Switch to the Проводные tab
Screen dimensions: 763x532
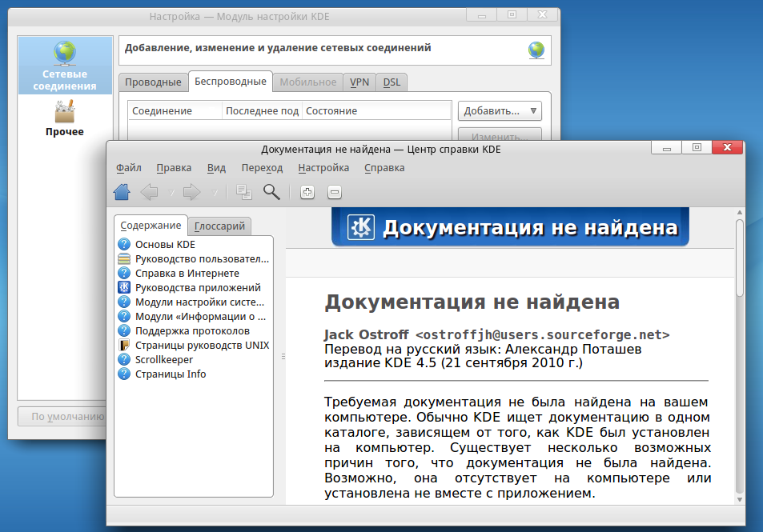(153, 82)
